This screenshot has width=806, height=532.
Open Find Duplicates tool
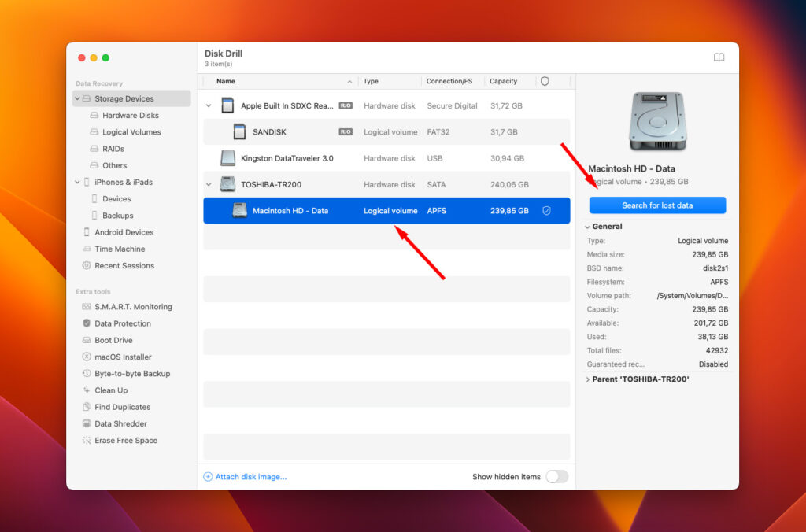click(x=122, y=407)
